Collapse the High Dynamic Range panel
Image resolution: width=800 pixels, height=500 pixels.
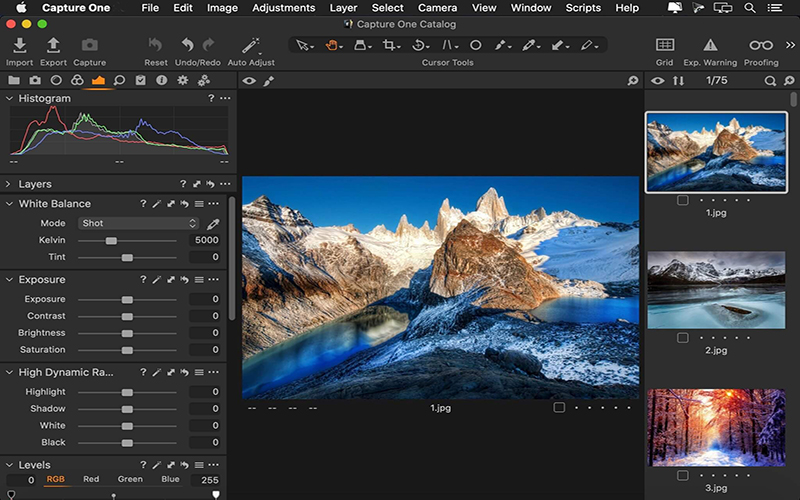coord(8,372)
